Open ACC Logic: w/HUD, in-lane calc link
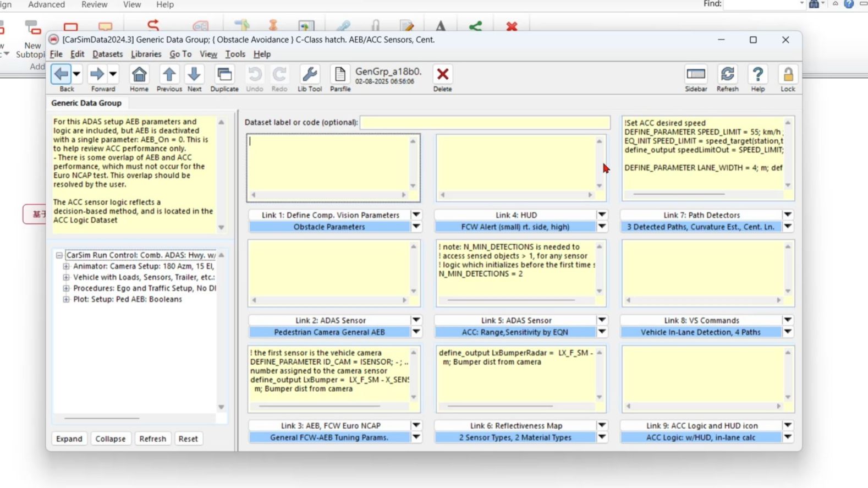Screen dimensions: 868x488 [701, 437]
